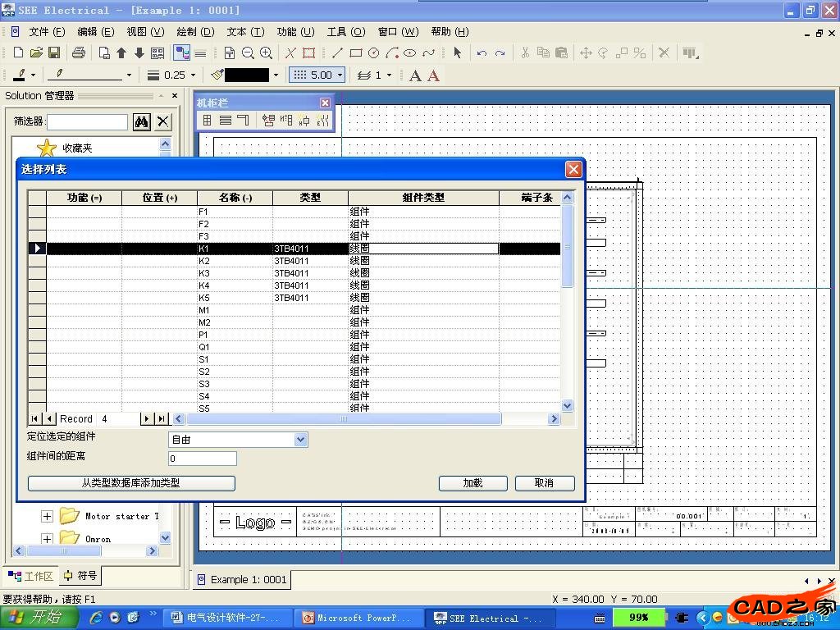Select the rectangle drawing tool
Screen dimensions: 840x630
356,52
